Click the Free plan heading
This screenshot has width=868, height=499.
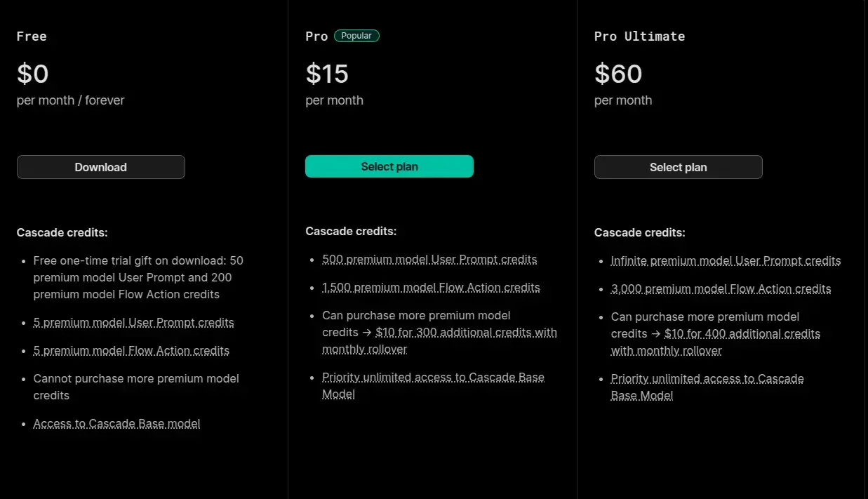point(32,36)
